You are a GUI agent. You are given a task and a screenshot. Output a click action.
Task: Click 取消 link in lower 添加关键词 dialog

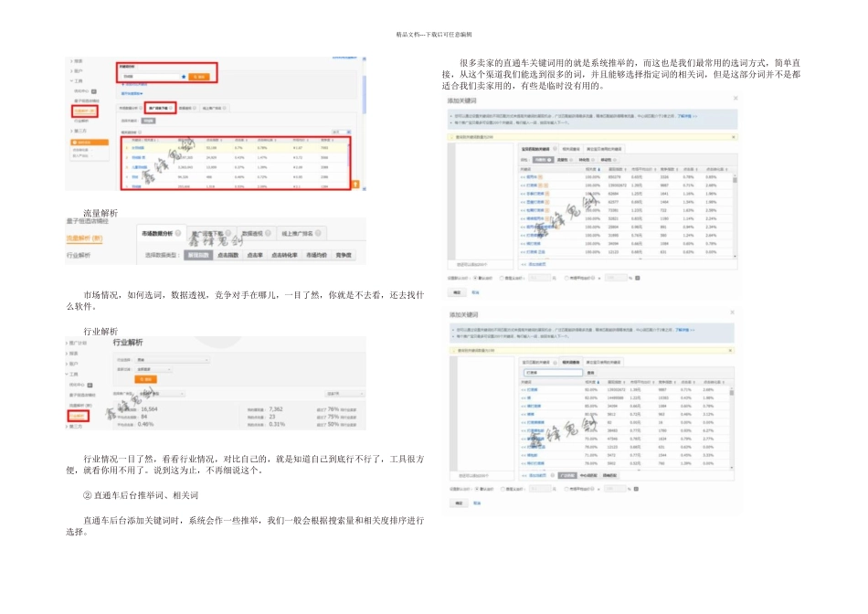(x=477, y=503)
